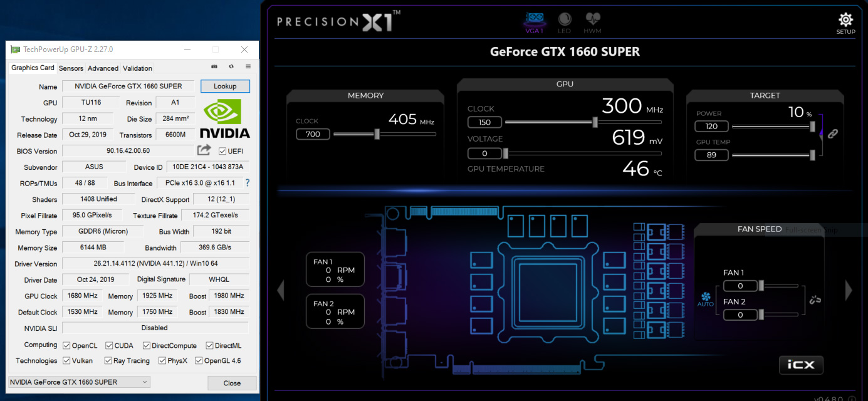This screenshot has height=401, width=868.
Task: Click the Release Date value Oct 29, 2019
Action: point(88,135)
